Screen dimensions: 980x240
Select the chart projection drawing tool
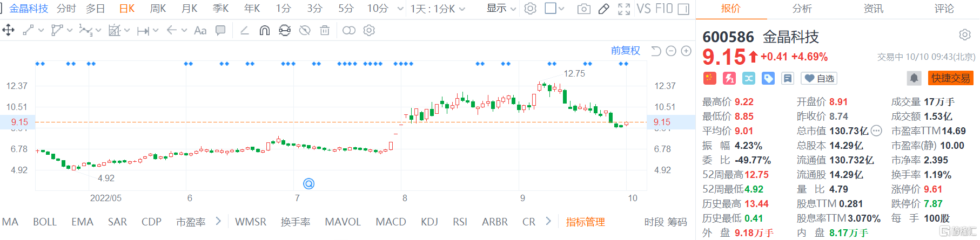coord(114,30)
